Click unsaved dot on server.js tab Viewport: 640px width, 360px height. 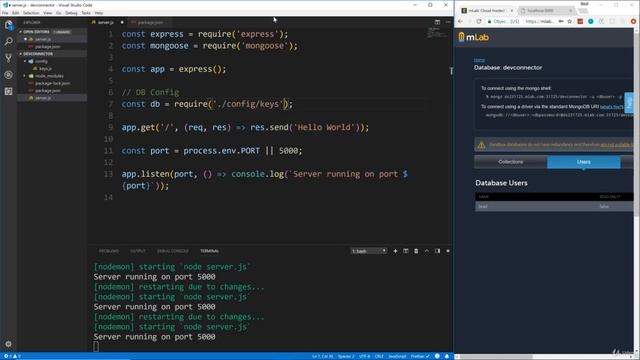[122, 22]
